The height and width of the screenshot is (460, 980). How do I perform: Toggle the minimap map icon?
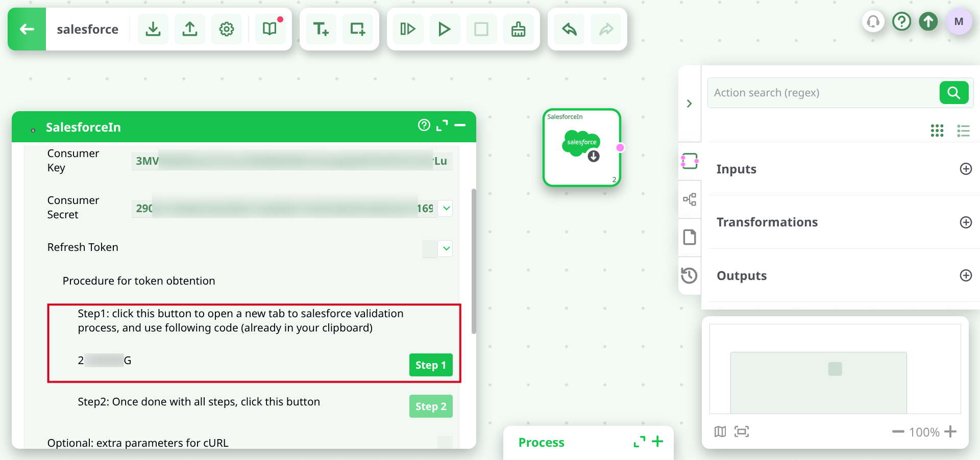point(720,432)
